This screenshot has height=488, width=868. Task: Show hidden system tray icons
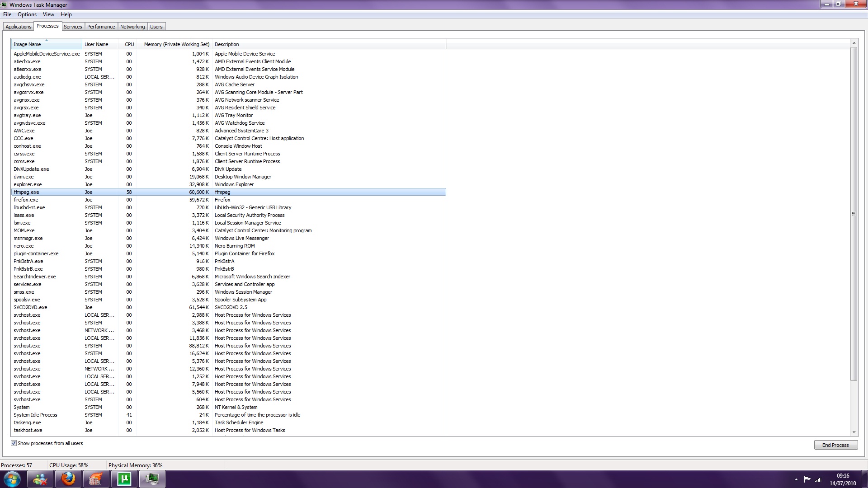pos(796,479)
